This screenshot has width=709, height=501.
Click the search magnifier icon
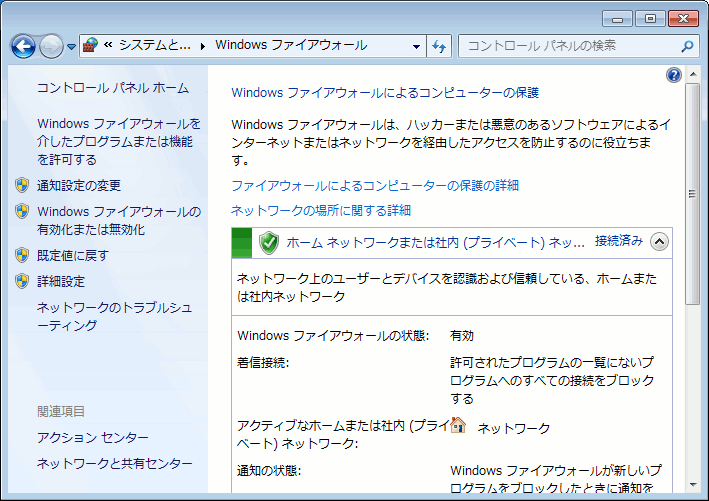687,46
